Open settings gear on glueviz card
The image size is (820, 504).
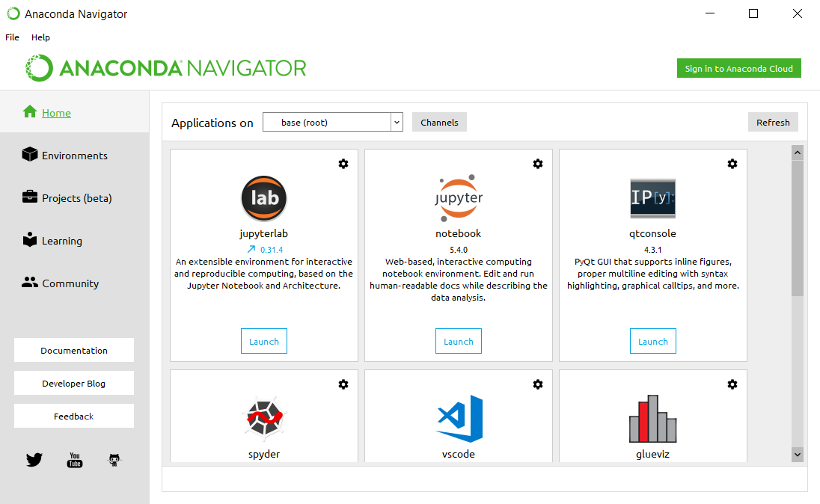(x=732, y=384)
